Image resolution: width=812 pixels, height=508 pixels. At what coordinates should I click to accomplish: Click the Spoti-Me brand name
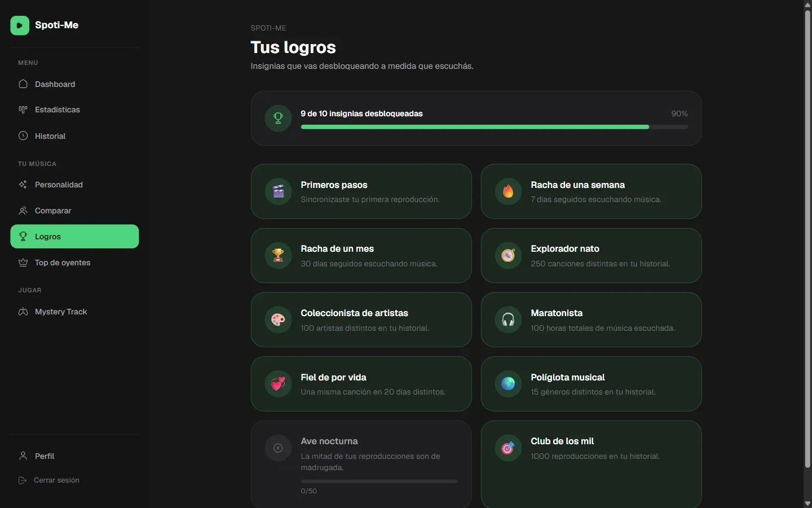(x=56, y=25)
